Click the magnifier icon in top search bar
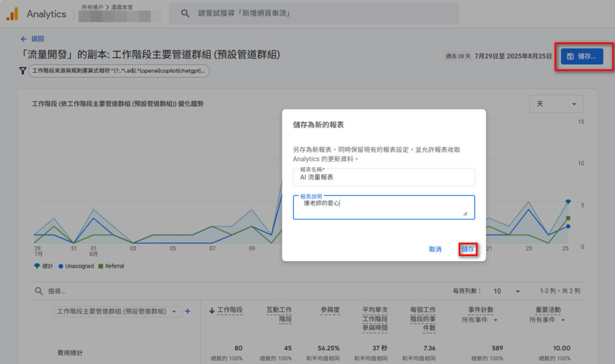 tap(185, 13)
